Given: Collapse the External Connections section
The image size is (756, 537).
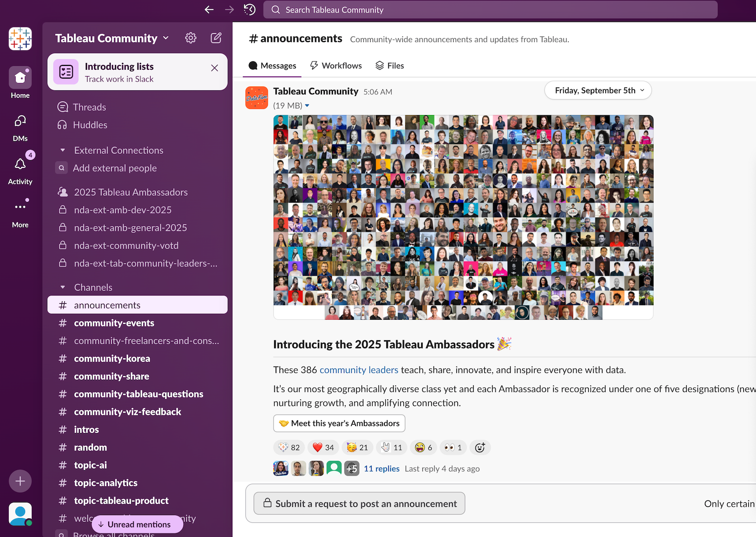Looking at the screenshot, I should coord(63,150).
